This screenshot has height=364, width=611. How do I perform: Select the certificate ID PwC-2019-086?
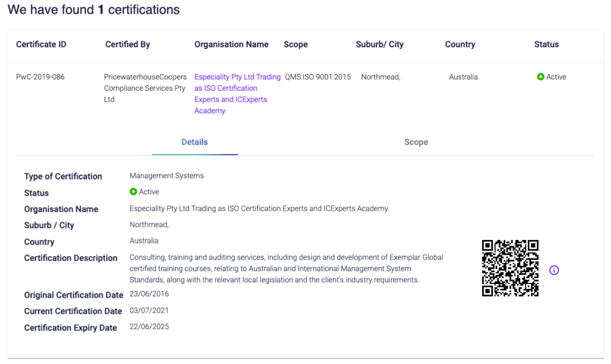click(41, 77)
